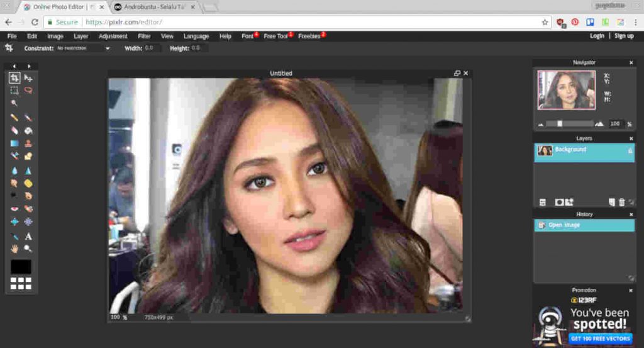The width and height of the screenshot is (644, 348).
Task: Click the Sign up link
Action: click(624, 36)
